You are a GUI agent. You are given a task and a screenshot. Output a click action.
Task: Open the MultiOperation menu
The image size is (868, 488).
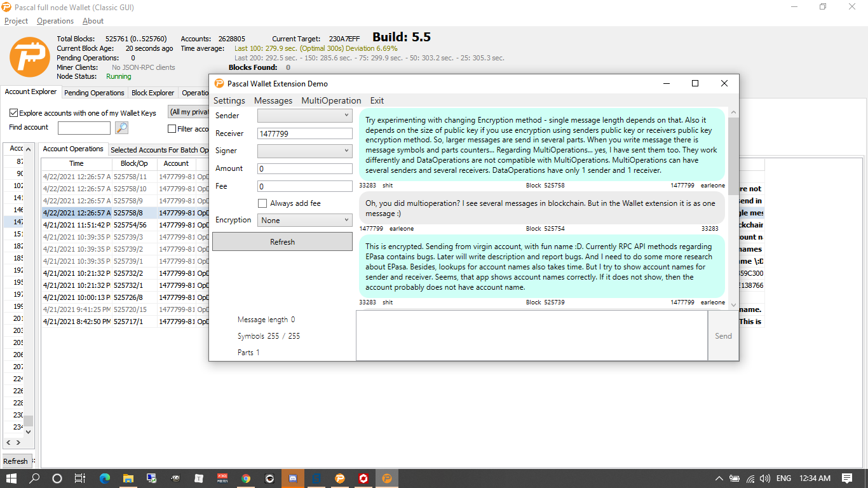click(331, 100)
